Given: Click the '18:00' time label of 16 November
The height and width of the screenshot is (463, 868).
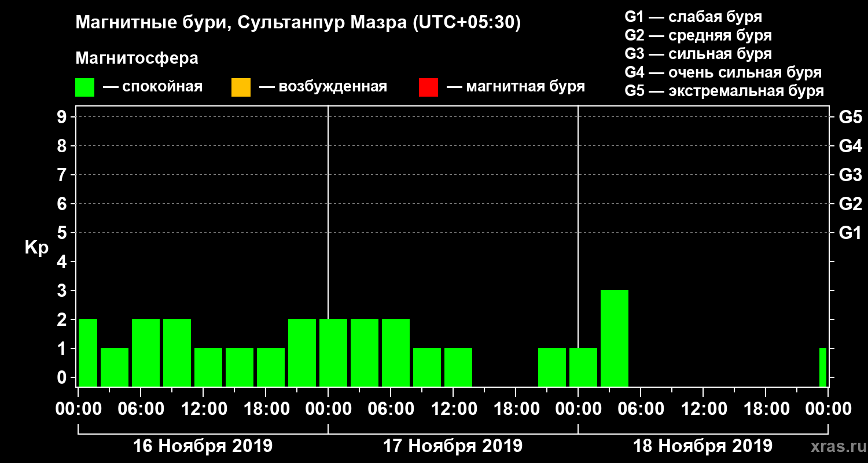Looking at the screenshot, I should click(x=266, y=409).
